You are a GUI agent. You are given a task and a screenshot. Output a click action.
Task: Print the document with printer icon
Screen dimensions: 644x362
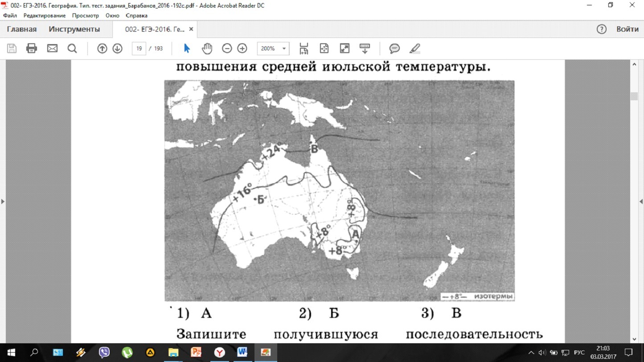pyautogui.click(x=32, y=48)
